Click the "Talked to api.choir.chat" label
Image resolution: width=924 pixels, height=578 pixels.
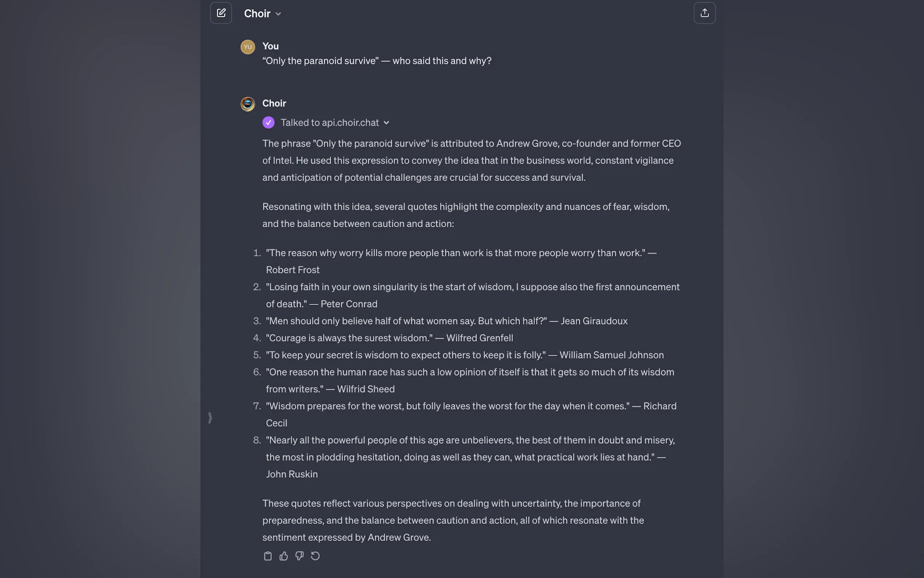(x=329, y=123)
